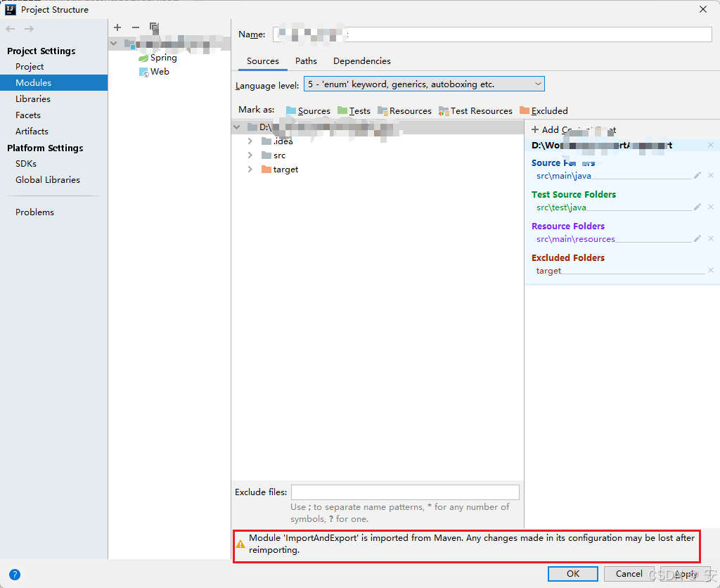Switch to the Paths tab
This screenshot has width=720, height=588.
point(306,61)
